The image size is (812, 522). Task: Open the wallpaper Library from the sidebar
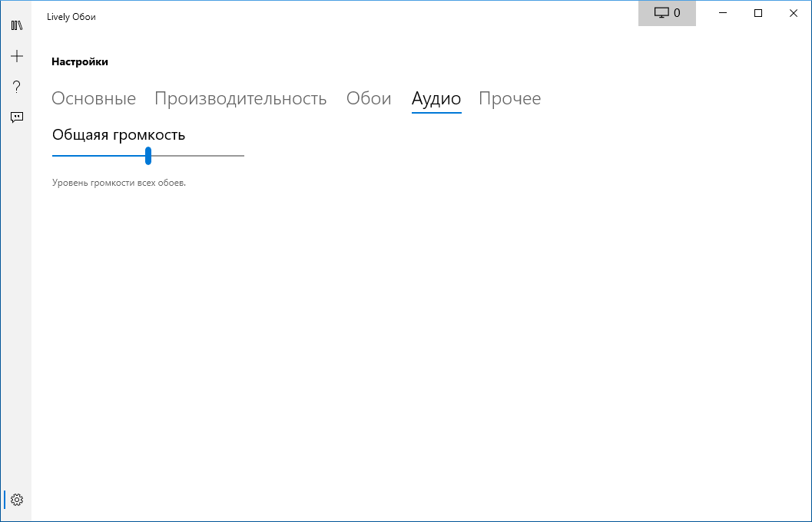tap(17, 25)
